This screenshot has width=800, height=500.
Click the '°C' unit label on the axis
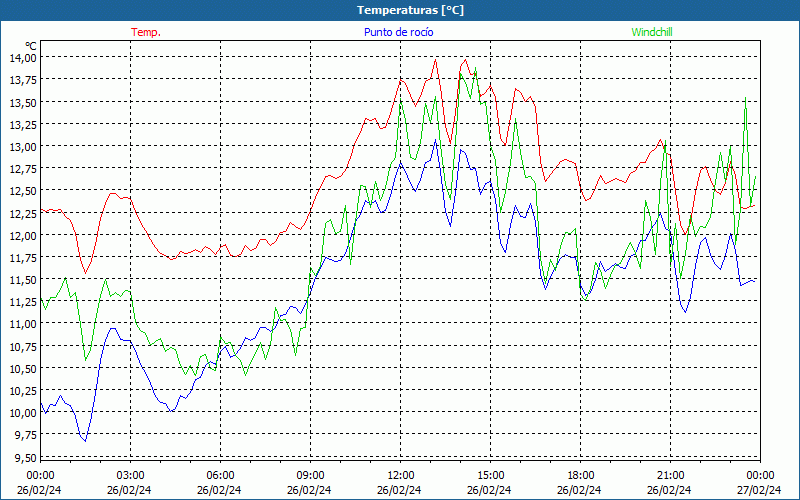(x=31, y=46)
